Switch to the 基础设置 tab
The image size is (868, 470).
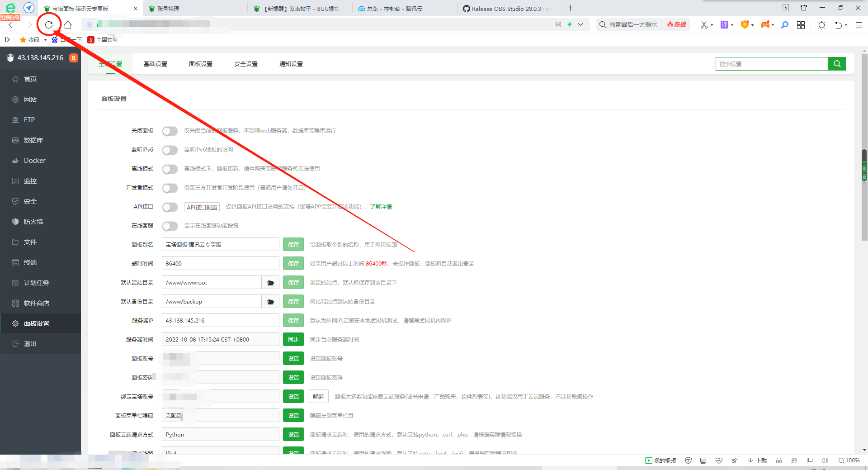tap(156, 64)
